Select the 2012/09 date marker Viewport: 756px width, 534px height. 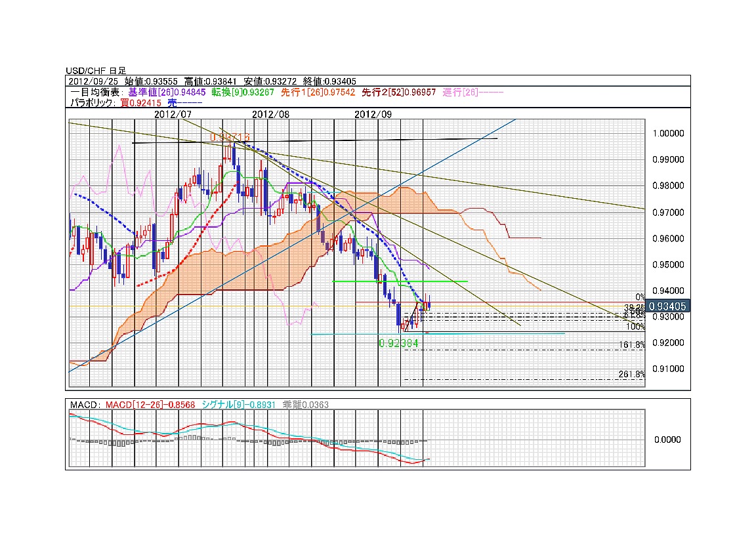[x=373, y=113]
